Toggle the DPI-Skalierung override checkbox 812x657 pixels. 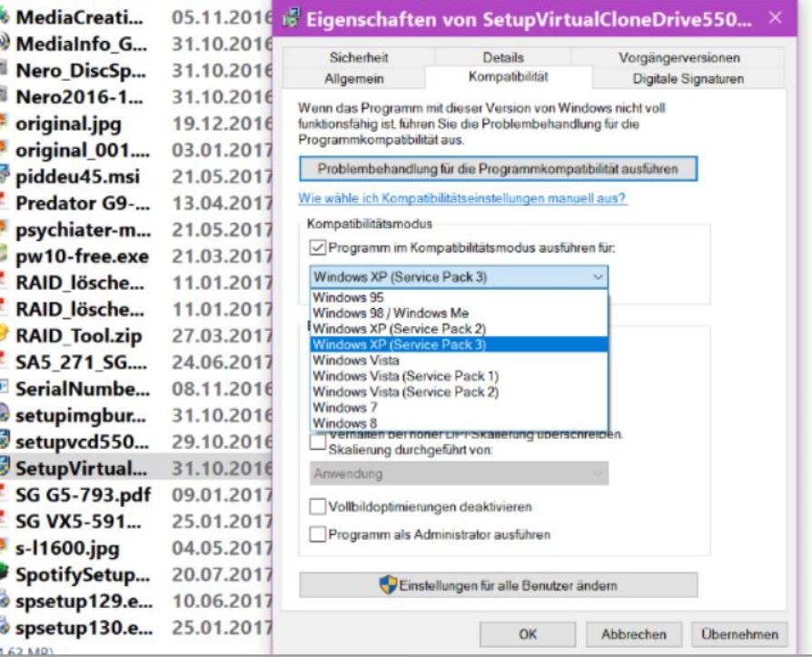[318, 442]
